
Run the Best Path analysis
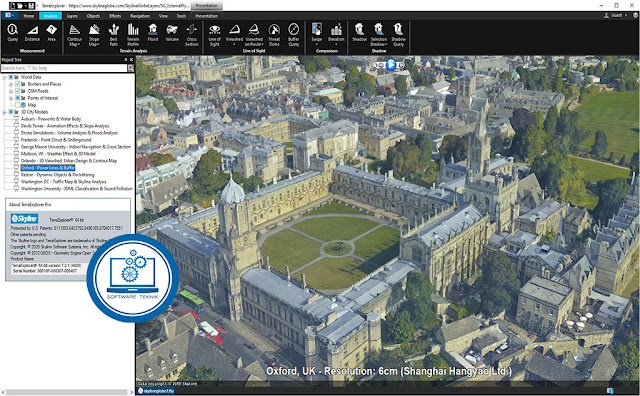click(114, 35)
